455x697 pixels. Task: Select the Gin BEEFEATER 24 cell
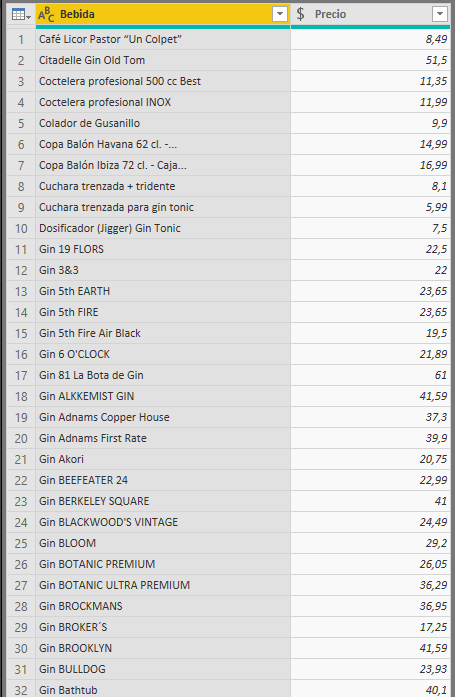click(x=163, y=481)
